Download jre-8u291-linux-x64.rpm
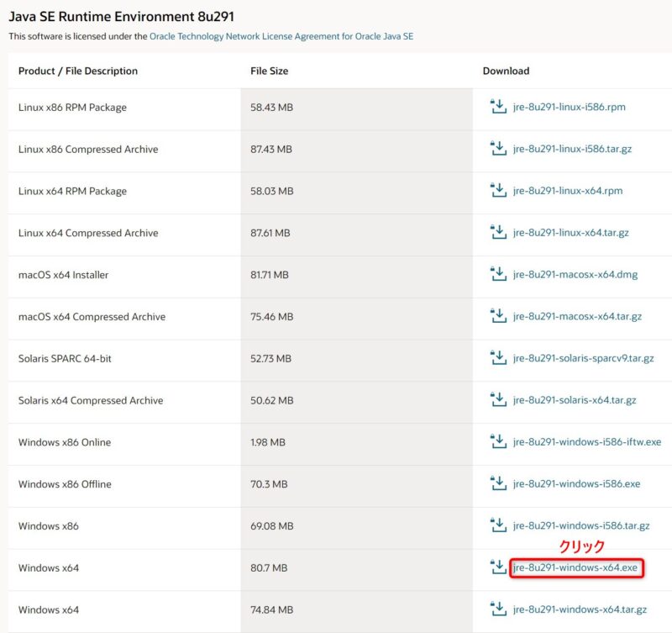The width and height of the screenshot is (672, 633). [x=568, y=191]
